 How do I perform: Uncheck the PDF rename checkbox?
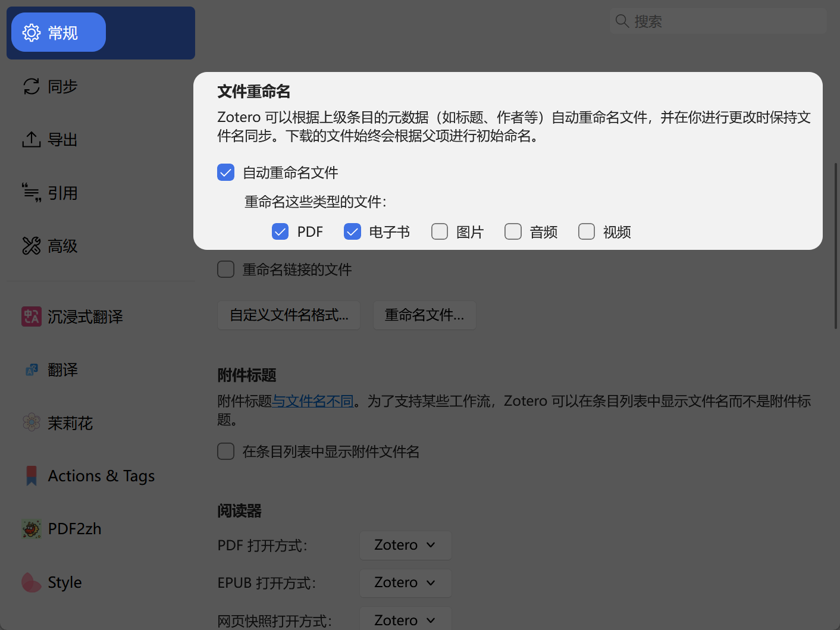(x=280, y=231)
